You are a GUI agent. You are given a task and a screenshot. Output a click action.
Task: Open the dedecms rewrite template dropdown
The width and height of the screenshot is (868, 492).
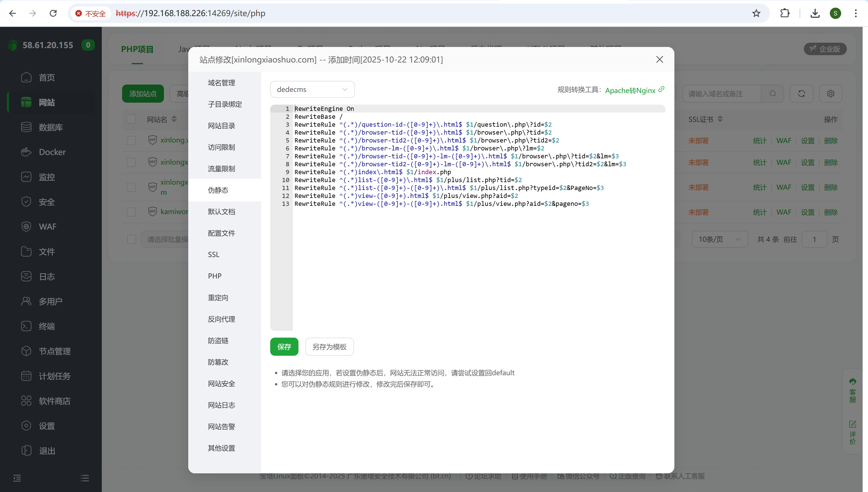tap(312, 90)
